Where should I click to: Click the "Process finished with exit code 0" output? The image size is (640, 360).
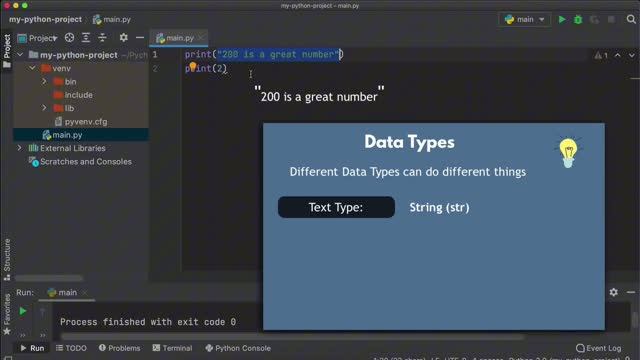click(148, 322)
